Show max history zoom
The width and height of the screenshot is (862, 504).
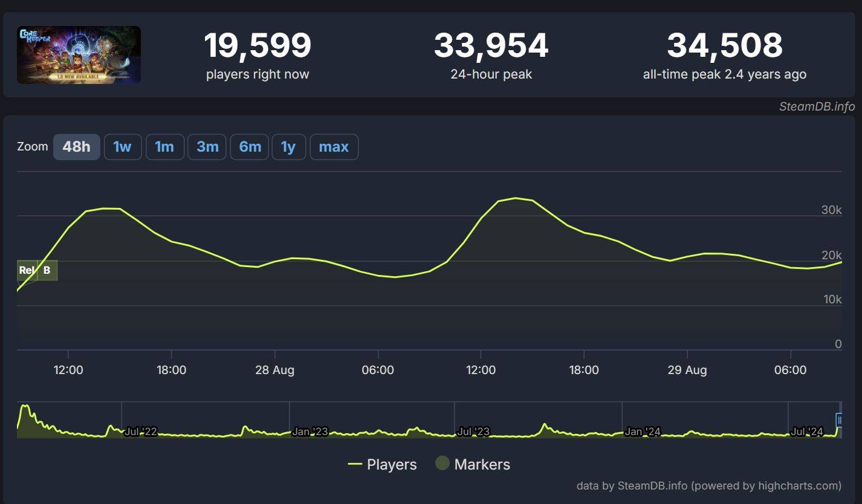(334, 147)
